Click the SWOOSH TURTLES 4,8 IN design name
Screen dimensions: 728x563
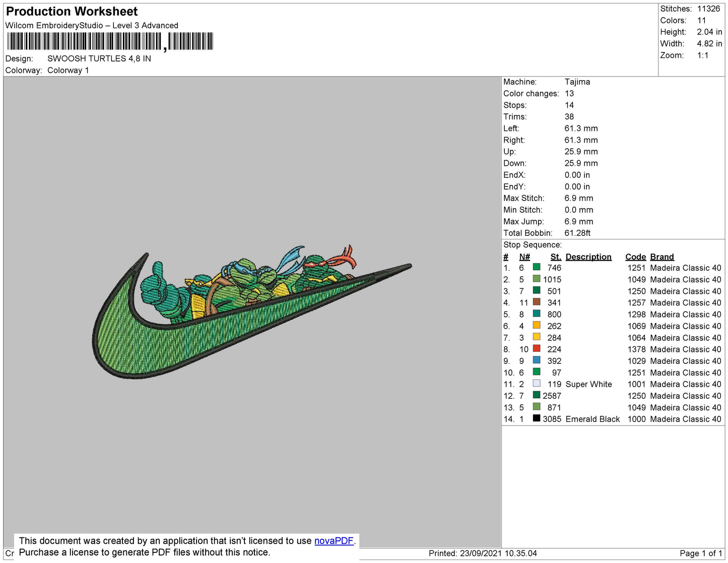pos(99,58)
